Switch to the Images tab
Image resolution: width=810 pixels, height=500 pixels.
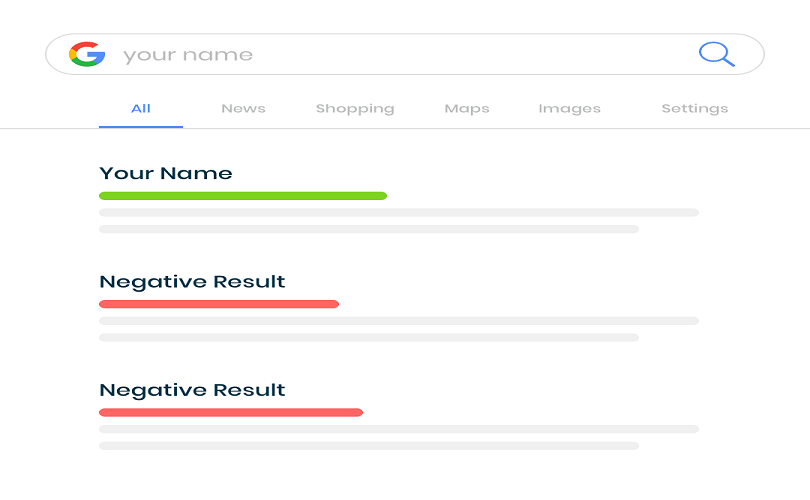point(569,108)
